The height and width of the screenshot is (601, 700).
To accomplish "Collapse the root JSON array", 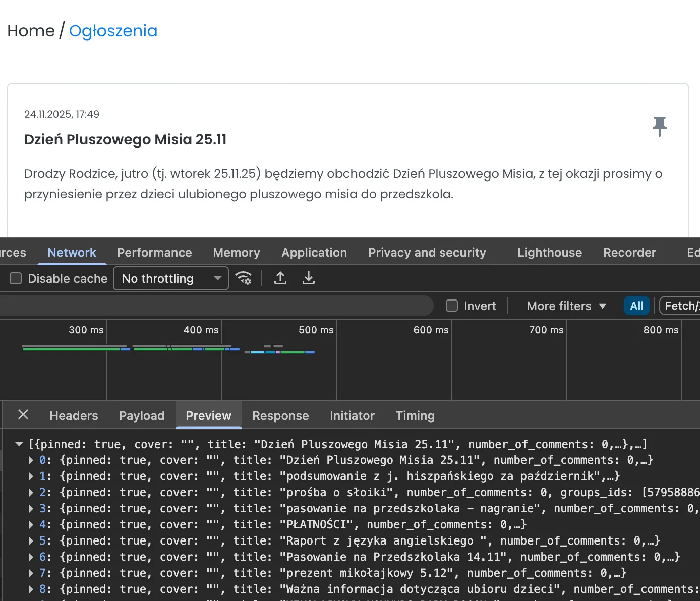I will click(19, 444).
